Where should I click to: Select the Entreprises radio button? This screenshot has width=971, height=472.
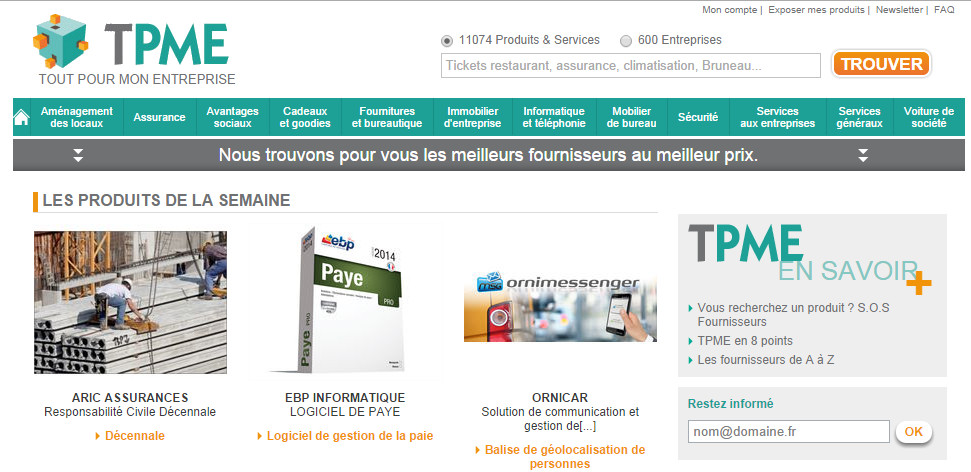pyautogui.click(x=625, y=41)
